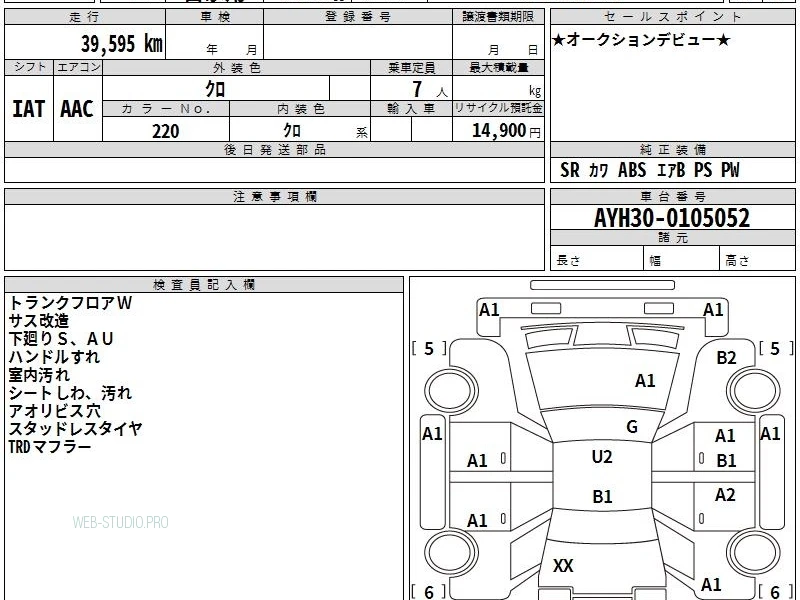The height and width of the screenshot is (600, 800).
Task: Select the color number 220
Action: [x=166, y=131]
